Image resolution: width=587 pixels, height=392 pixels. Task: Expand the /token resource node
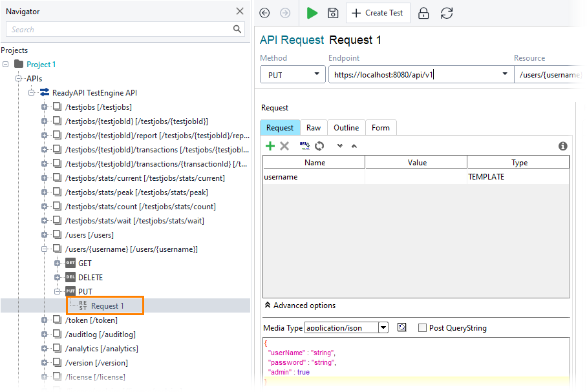click(x=45, y=320)
